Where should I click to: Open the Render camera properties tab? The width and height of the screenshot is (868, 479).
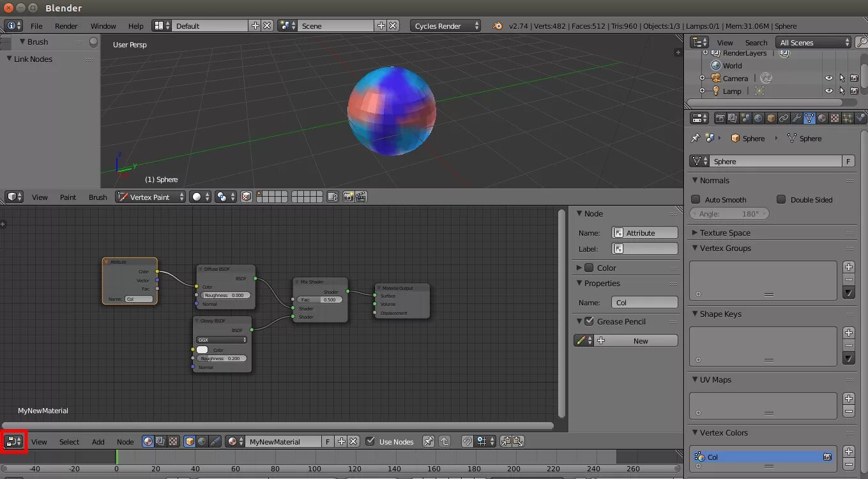tap(720, 118)
